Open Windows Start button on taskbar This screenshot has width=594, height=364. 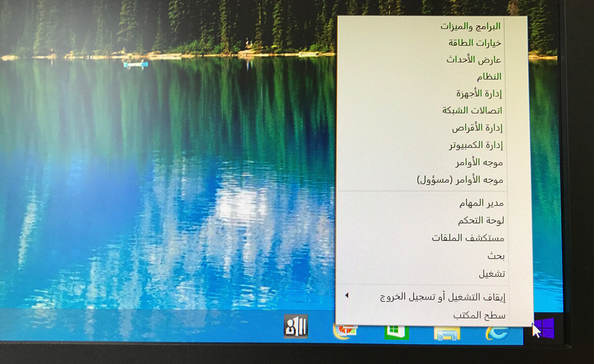pos(544,328)
